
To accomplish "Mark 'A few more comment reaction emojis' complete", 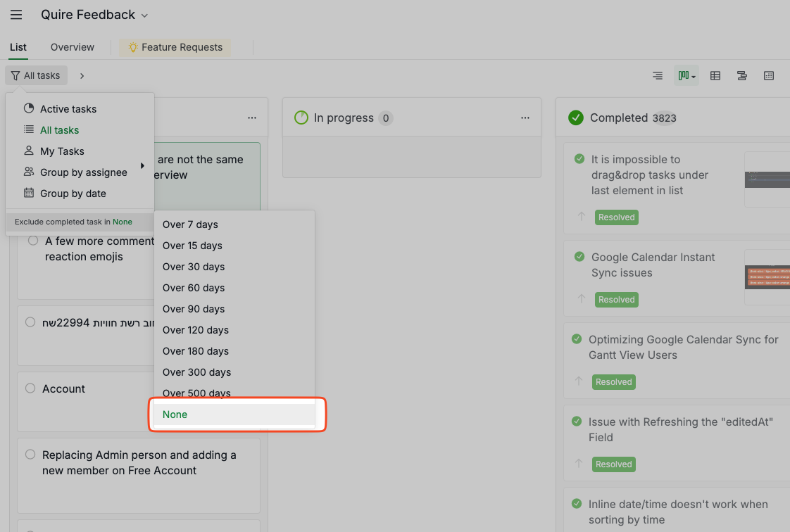I will pos(33,241).
